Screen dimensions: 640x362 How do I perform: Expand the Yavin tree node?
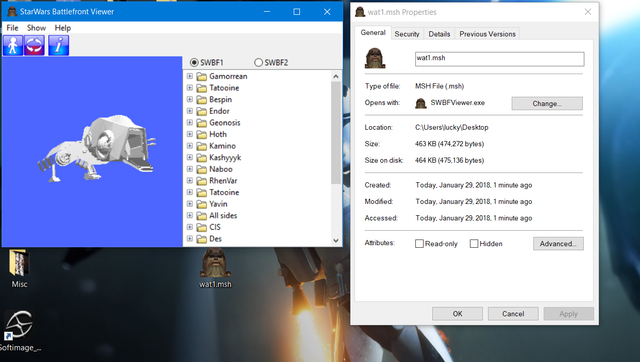[190, 204]
